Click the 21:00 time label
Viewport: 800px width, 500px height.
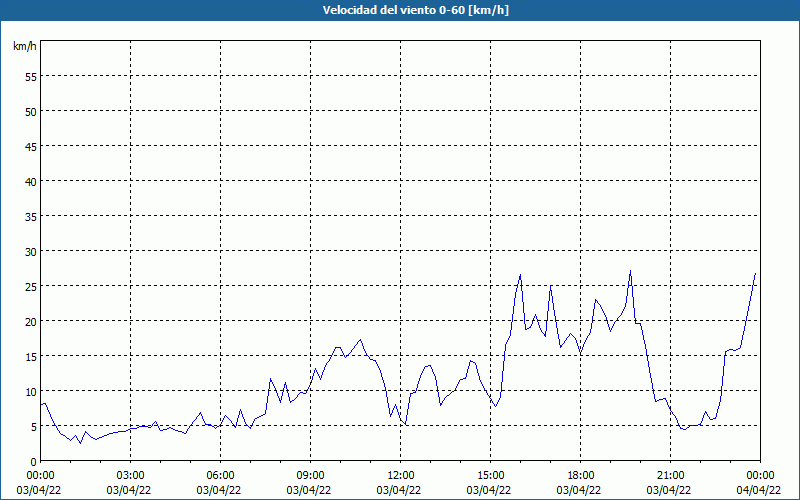coord(670,476)
